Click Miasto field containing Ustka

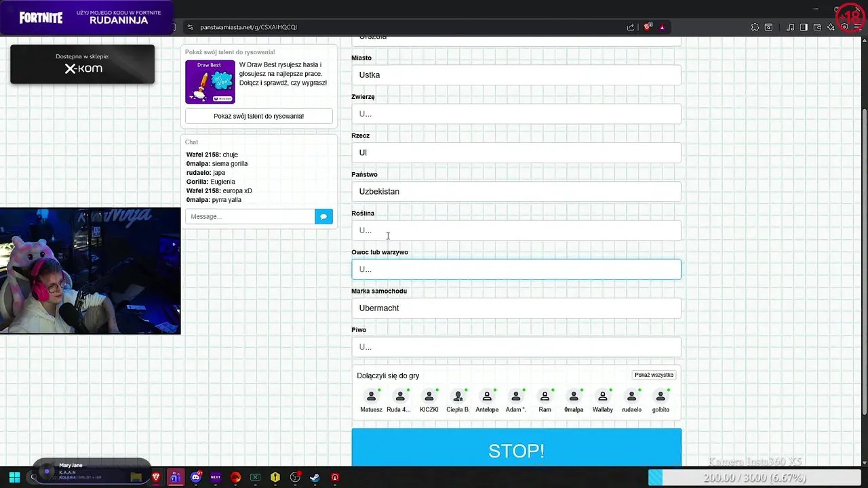tap(516, 75)
